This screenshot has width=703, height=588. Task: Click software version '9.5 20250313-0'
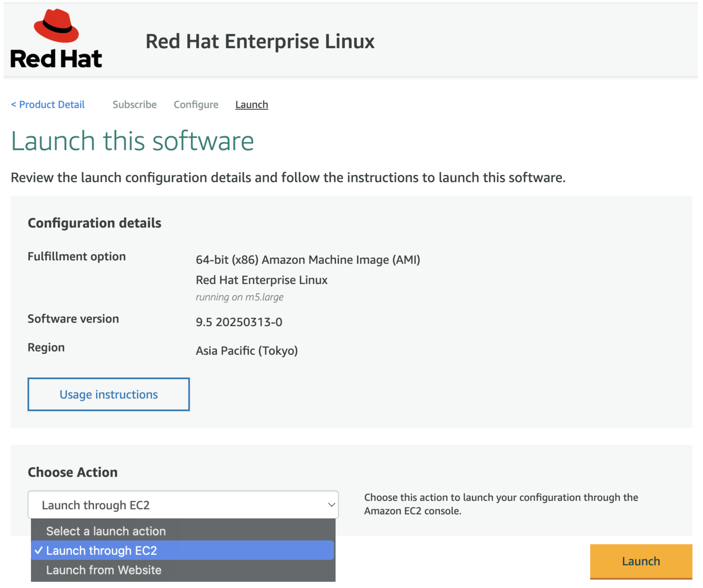(239, 322)
